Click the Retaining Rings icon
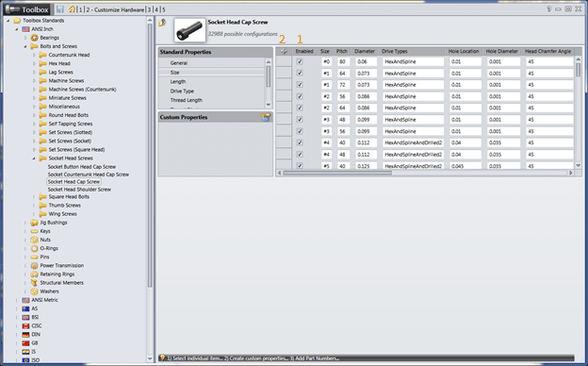 coord(35,274)
